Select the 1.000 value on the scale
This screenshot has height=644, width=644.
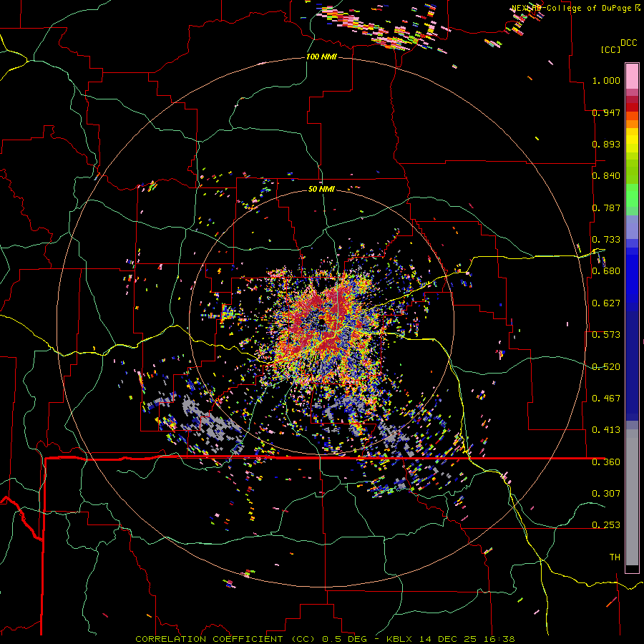point(606,80)
